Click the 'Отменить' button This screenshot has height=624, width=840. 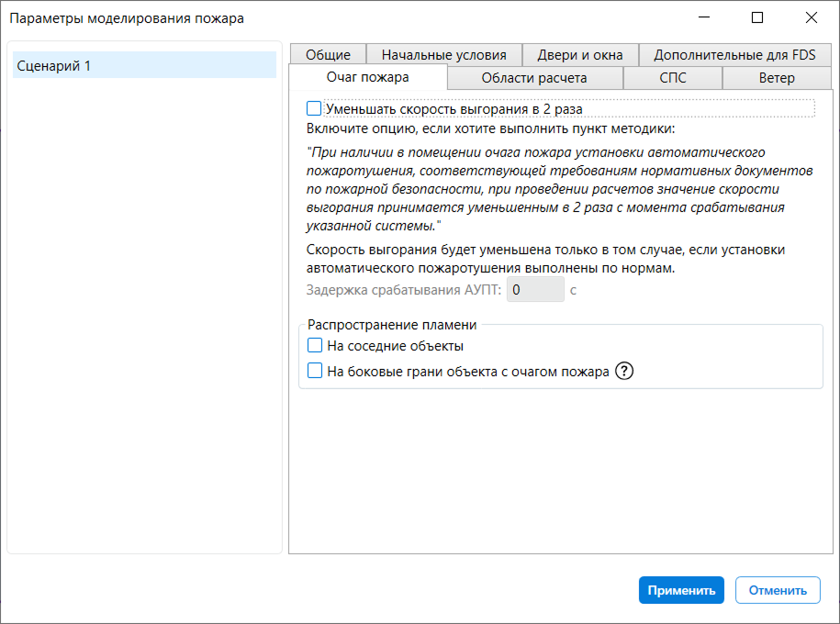coord(778,590)
